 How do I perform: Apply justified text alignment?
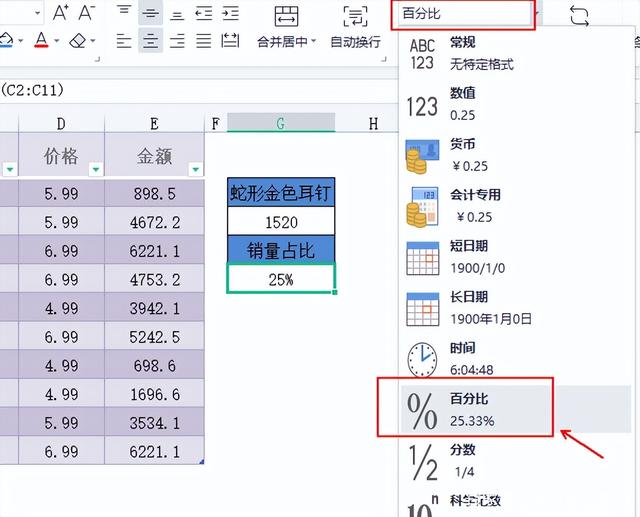pyautogui.click(x=203, y=41)
